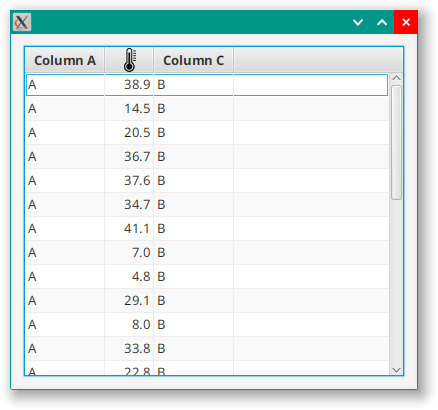The height and width of the screenshot is (410, 438).
Task: Click the X11 application icon in the title bar
Action: (22, 22)
